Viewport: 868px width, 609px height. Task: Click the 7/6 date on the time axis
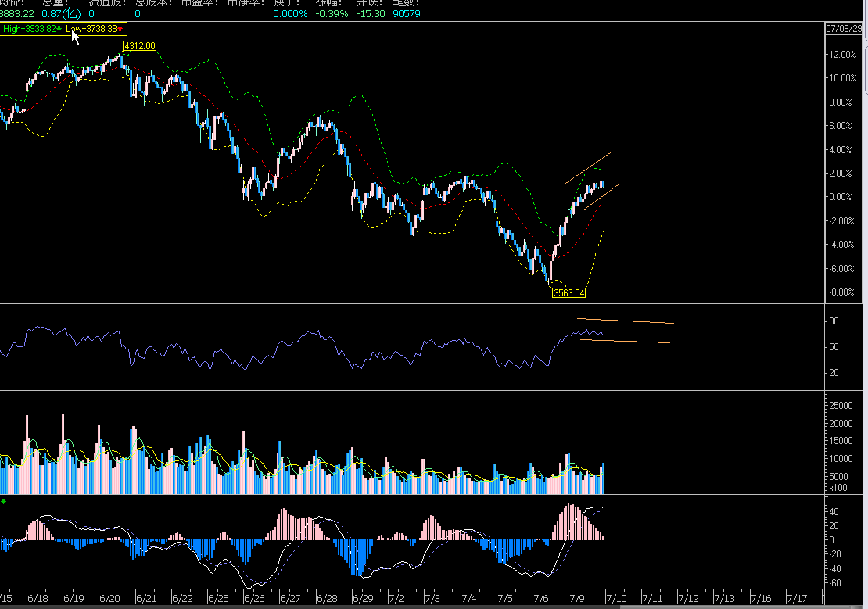tap(541, 598)
